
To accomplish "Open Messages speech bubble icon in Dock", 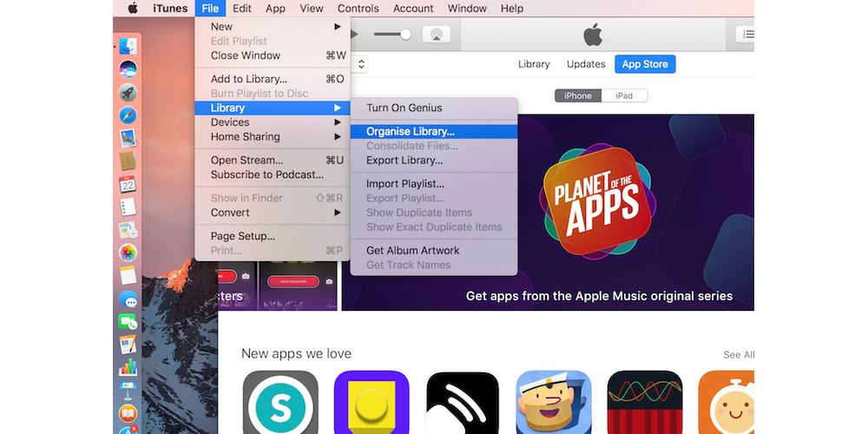I will coord(128,299).
